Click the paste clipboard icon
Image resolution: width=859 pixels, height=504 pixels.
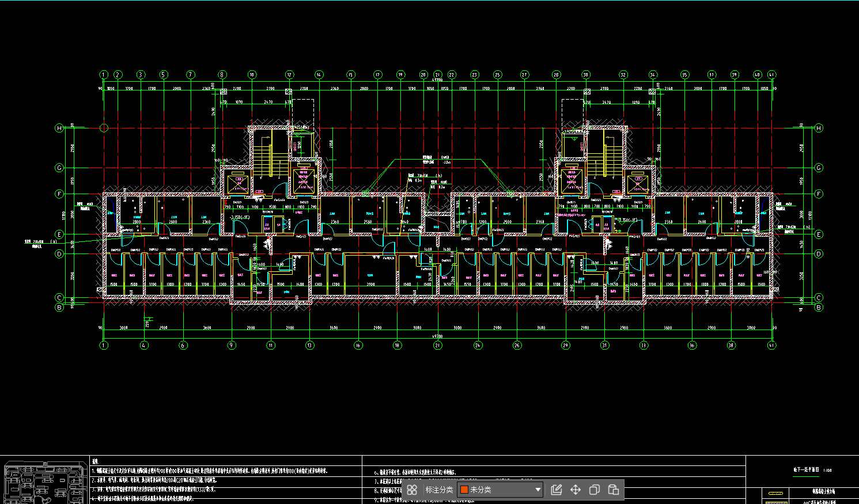click(614, 490)
